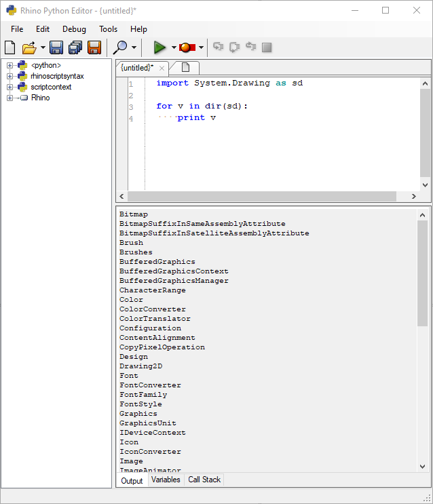The height and width of the screenshot is (504, 433).
Task: Expand the search options dropdown arrow
Action: pos(134,47)
